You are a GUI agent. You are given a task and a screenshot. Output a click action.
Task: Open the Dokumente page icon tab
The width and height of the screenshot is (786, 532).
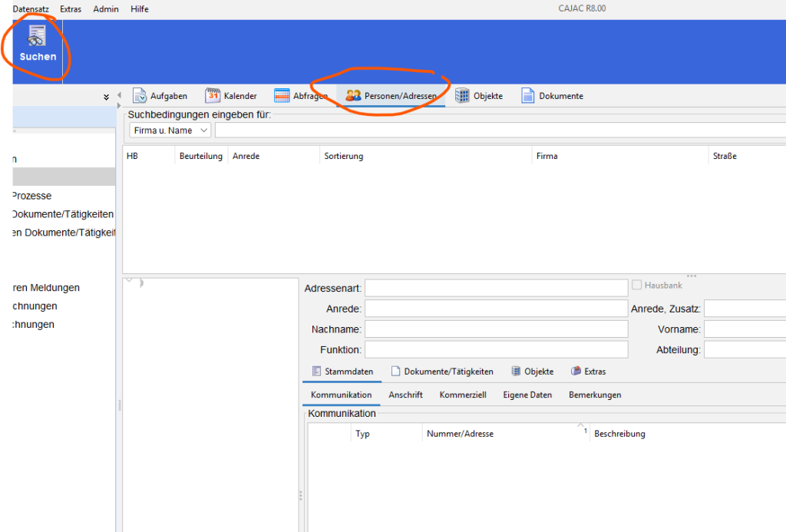click(x=528, y=96)
